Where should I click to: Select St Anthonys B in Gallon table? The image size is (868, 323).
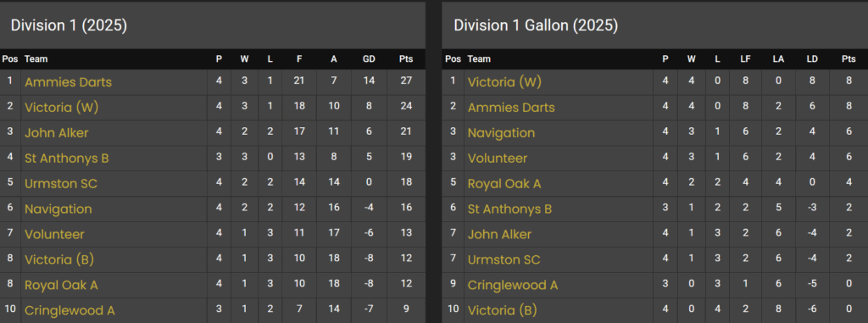(509, 209)
